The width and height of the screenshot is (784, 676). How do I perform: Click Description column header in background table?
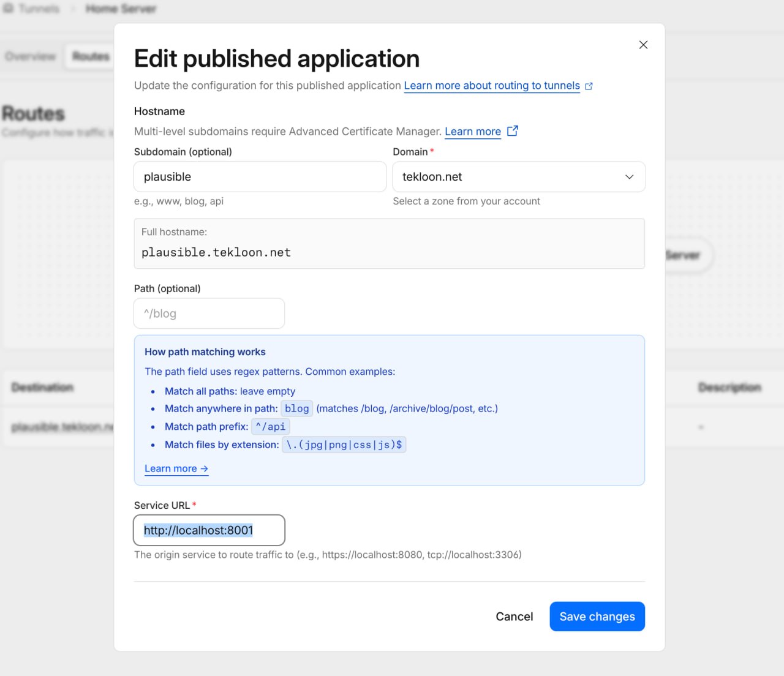pos(729,388)
